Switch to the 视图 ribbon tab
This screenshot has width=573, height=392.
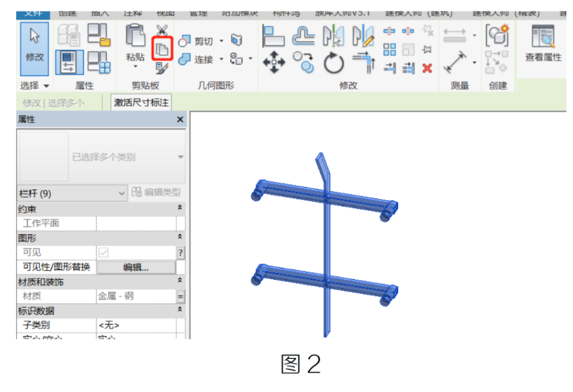tap(166, 14)
